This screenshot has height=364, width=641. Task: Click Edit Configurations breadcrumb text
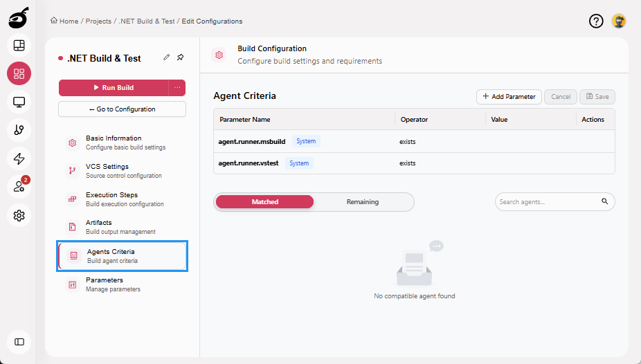pos(212,21)
